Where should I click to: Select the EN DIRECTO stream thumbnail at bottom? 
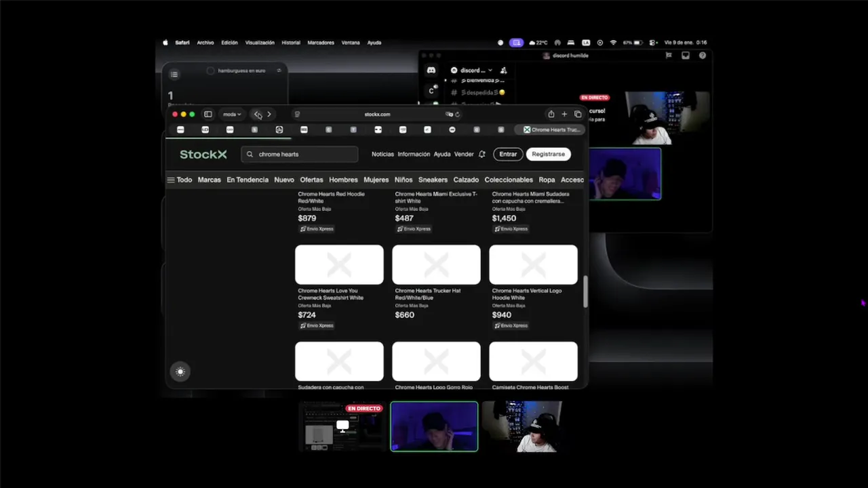342,426
